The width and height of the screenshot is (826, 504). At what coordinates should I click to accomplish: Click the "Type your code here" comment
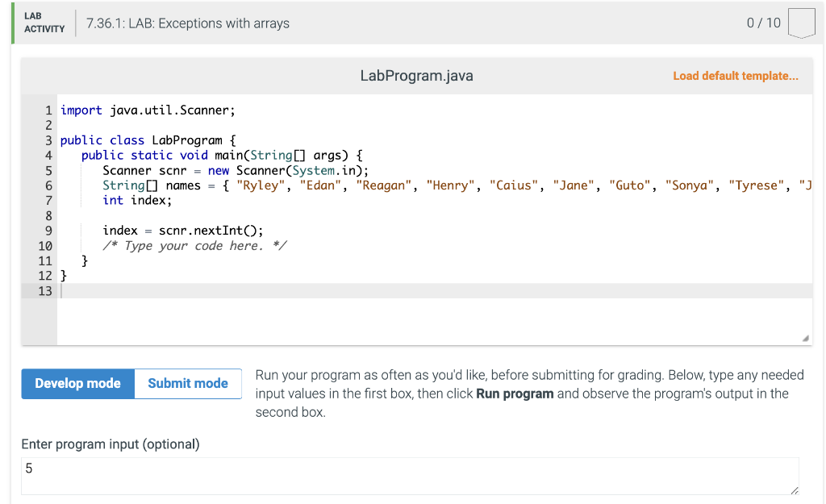click(x=194, y=246)
